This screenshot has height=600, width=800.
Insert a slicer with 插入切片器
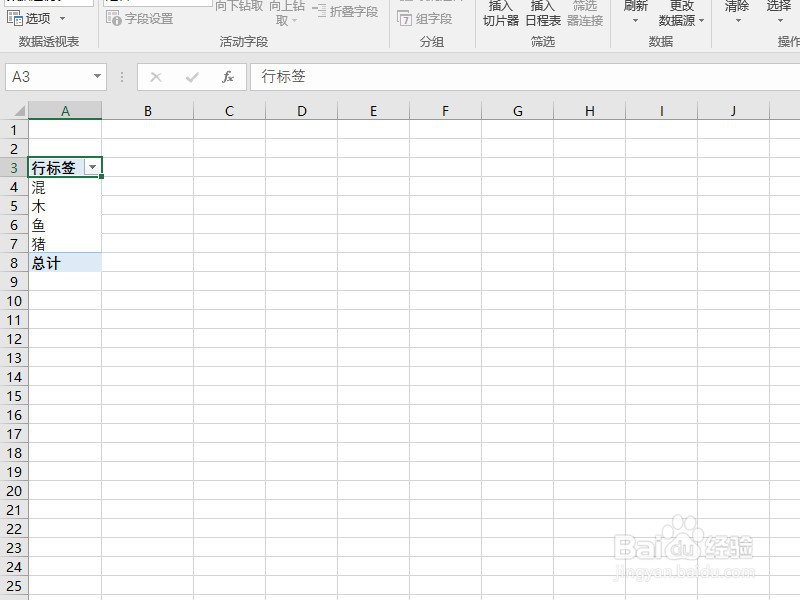501,13
